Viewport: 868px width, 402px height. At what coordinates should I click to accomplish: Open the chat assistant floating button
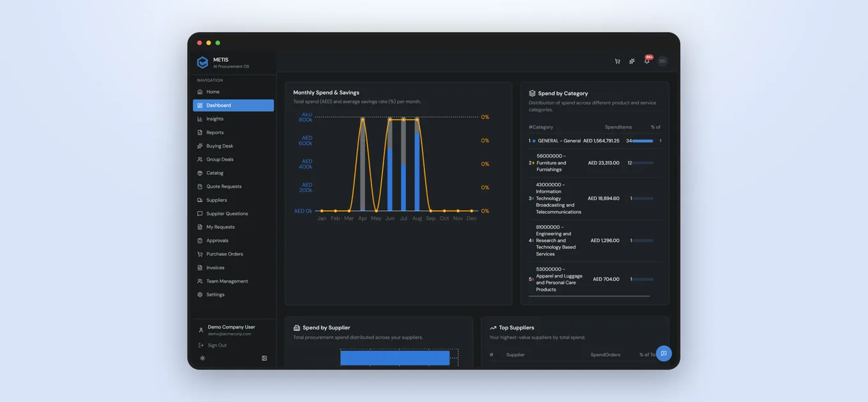tap(664, 354)
